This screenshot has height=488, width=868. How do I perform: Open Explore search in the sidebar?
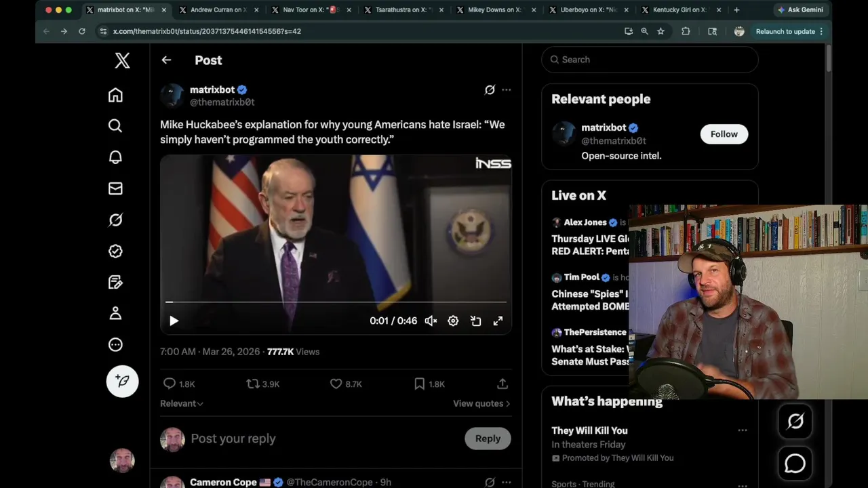[x=115, y=126]
